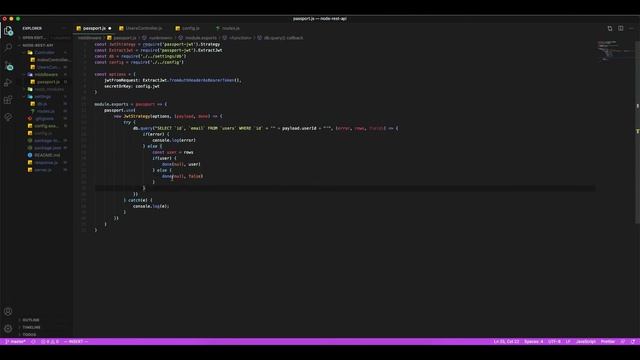Viewport: 640px width, 360px height.
Task: Open passport.js in the explorer tree
Action: (48, 82)
